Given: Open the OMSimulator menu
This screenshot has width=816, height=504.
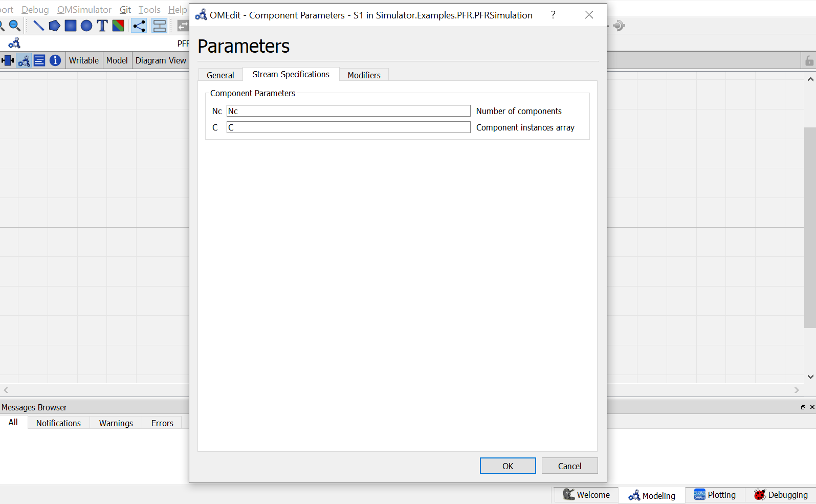Looking at the screenshot, I should pyautogui.click(x=84, y=10).
